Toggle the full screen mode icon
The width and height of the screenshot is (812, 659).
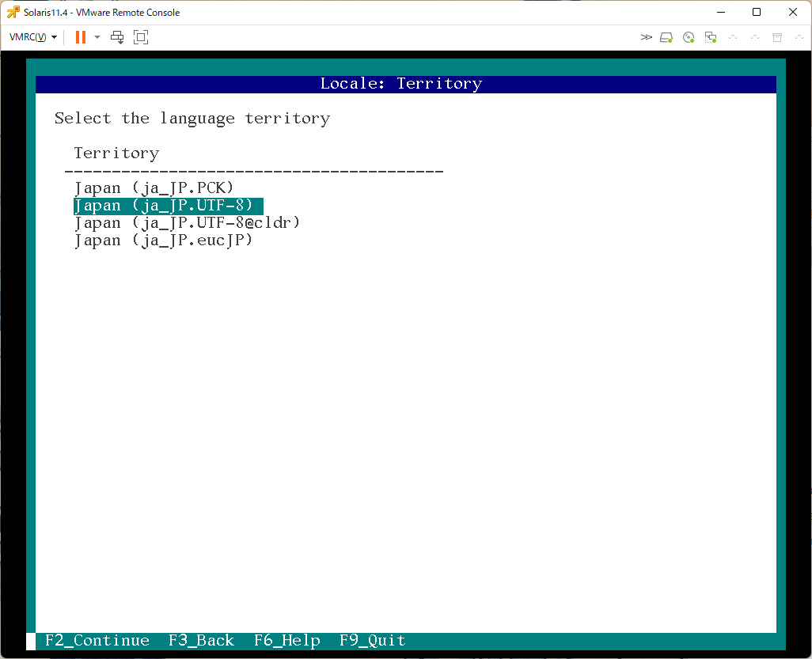[x=141, y=37]
